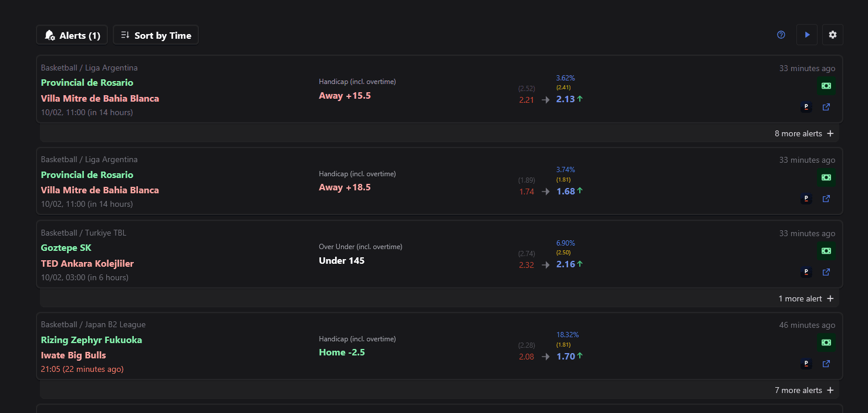
Task: Open the help question mark icon
Action: coord(781,35)
